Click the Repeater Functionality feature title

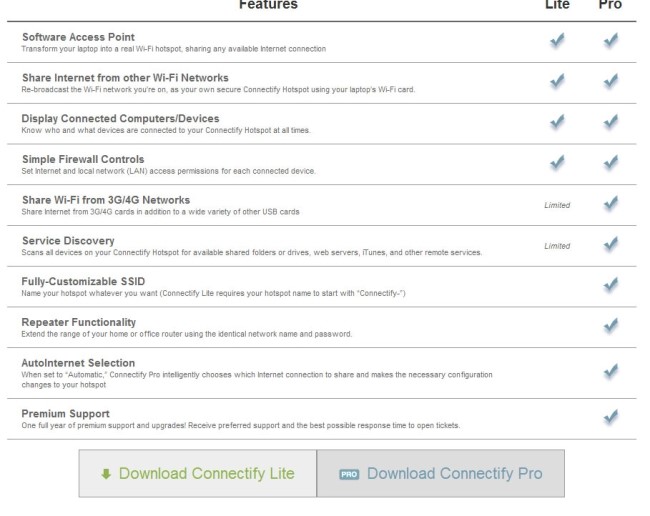pos(81,322)
